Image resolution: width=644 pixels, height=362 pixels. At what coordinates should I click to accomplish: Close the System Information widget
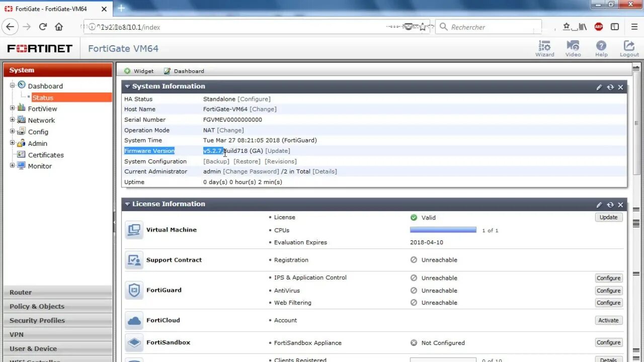[x=620, y=87]
